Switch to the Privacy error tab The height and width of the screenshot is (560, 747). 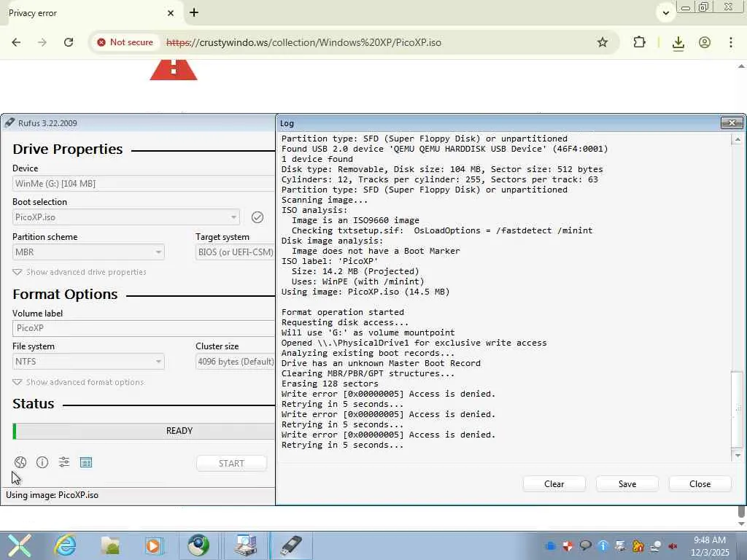click(x=90, y=13)
